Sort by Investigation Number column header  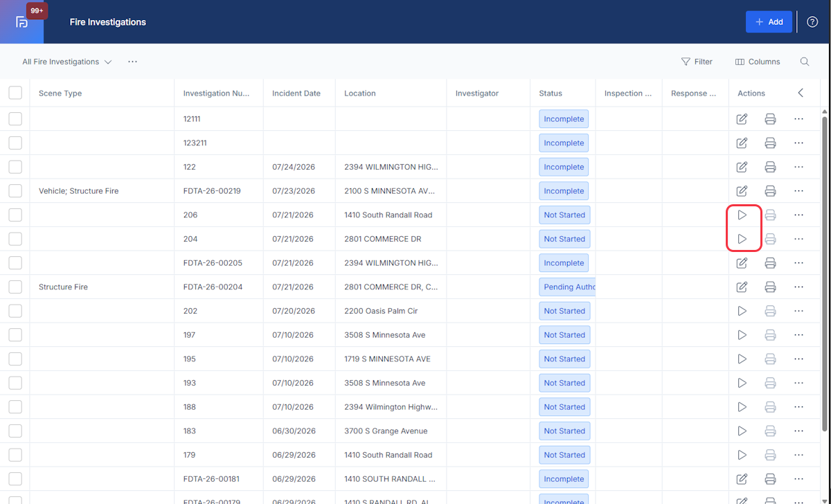pos(216,93)
